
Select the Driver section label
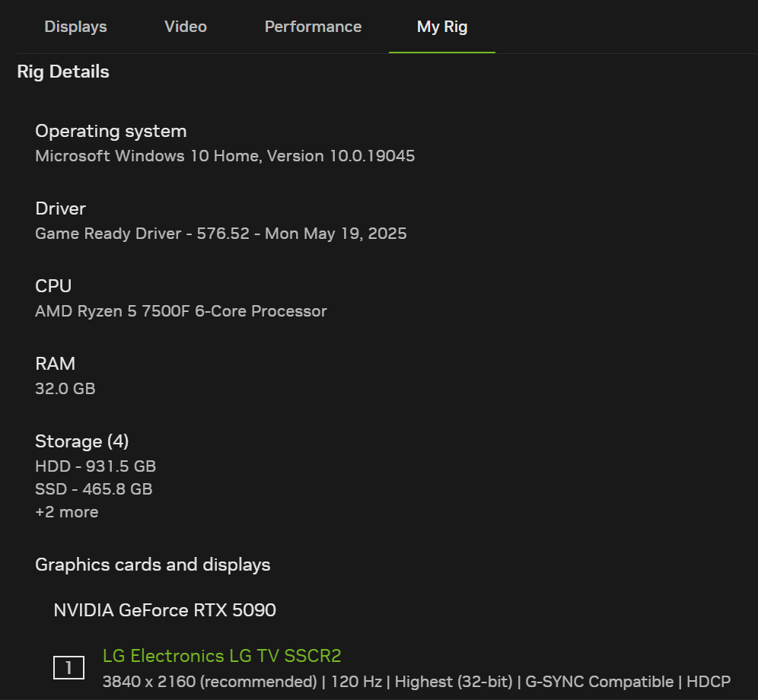click(60, 208)
